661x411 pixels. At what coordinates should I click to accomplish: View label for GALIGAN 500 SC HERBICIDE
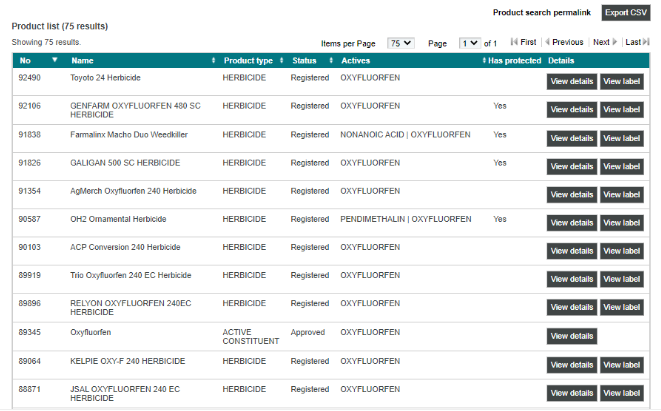(x=621, y=167)
